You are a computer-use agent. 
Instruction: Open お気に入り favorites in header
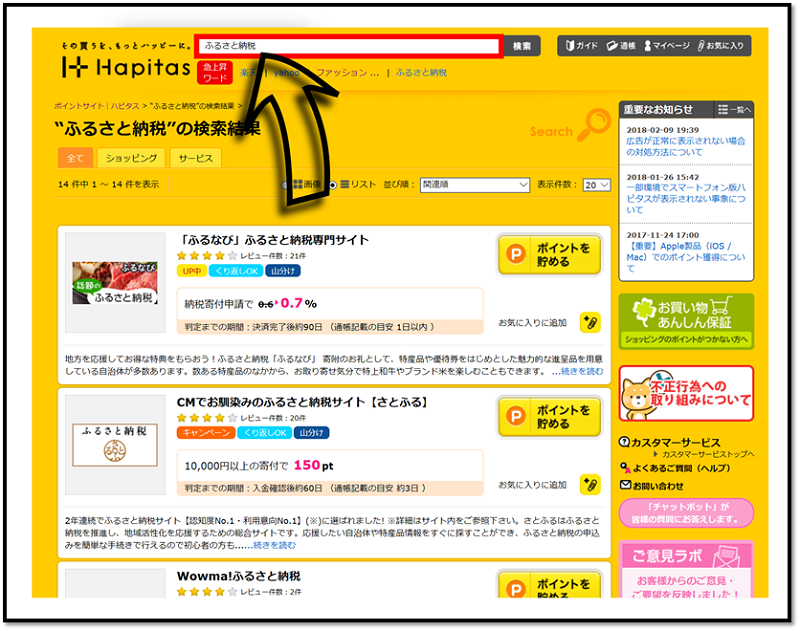(721, 45)
